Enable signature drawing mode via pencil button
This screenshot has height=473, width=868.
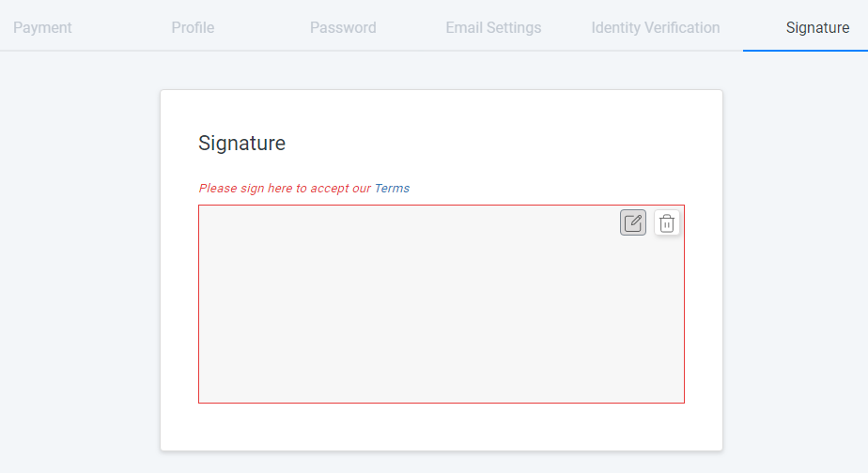click(x=633, y=222)
